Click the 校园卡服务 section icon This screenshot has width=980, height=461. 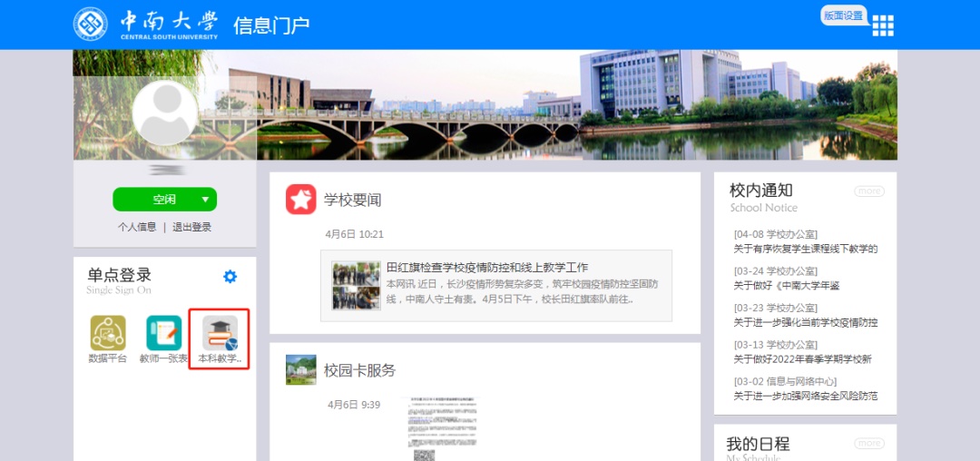pyautogui.click(x=301, y=370)
